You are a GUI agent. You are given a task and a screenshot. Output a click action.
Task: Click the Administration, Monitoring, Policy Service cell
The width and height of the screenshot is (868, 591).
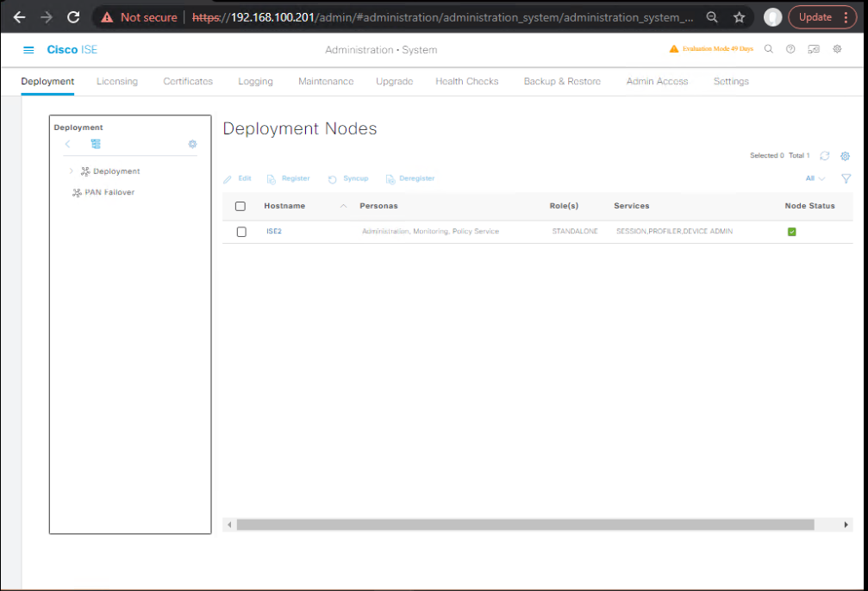coord(430,231)
